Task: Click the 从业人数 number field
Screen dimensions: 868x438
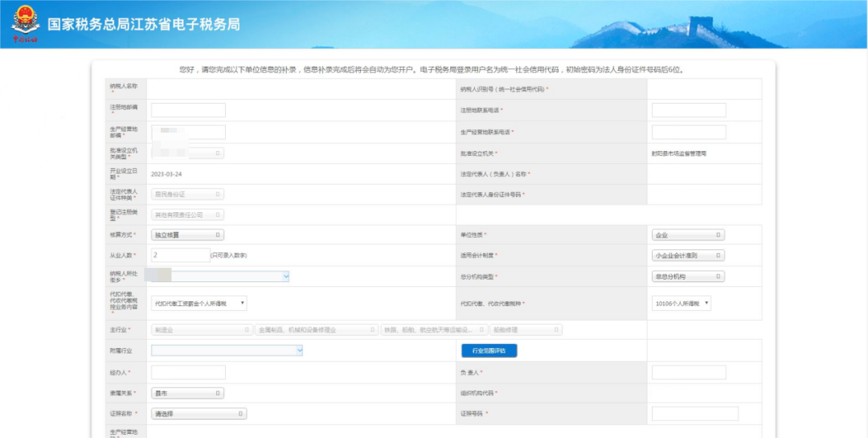Action: 180,255
